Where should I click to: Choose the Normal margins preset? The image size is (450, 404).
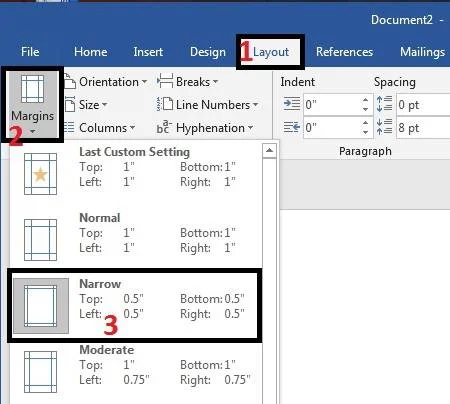(135, 239)
